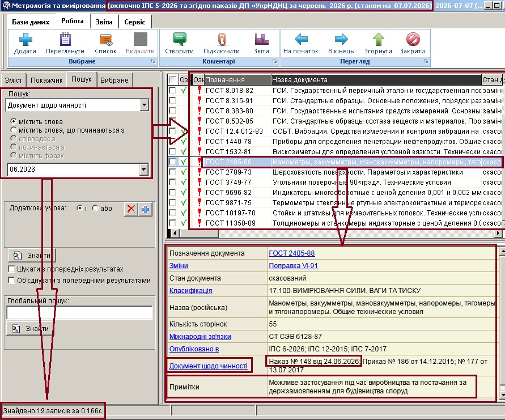505x420 pixels.
Task: Open Коментарі group dialog launcher
Action: (275, 61)
